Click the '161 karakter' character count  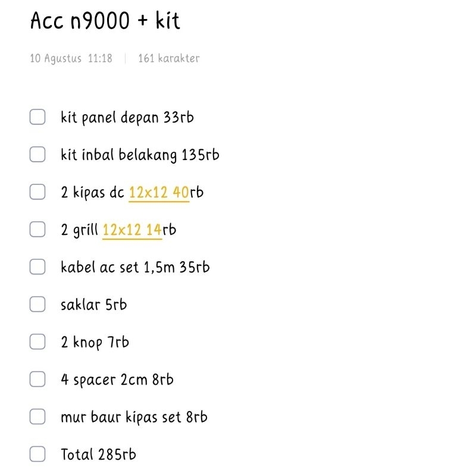coord(168,58)
